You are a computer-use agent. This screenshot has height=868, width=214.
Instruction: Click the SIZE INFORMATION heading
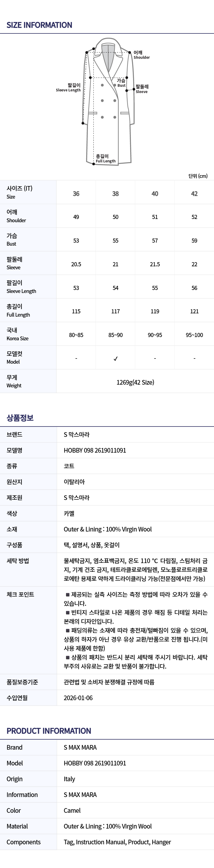(x=39, y=25)
